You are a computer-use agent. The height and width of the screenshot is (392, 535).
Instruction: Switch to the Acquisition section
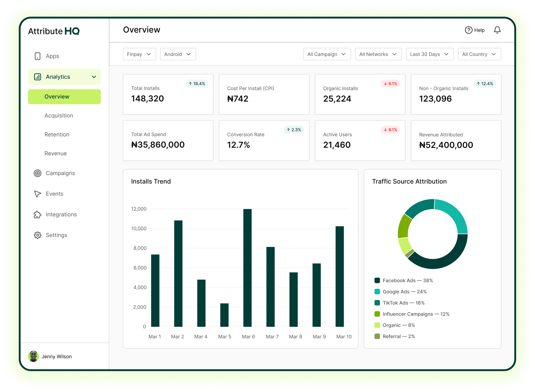point(59,115)
